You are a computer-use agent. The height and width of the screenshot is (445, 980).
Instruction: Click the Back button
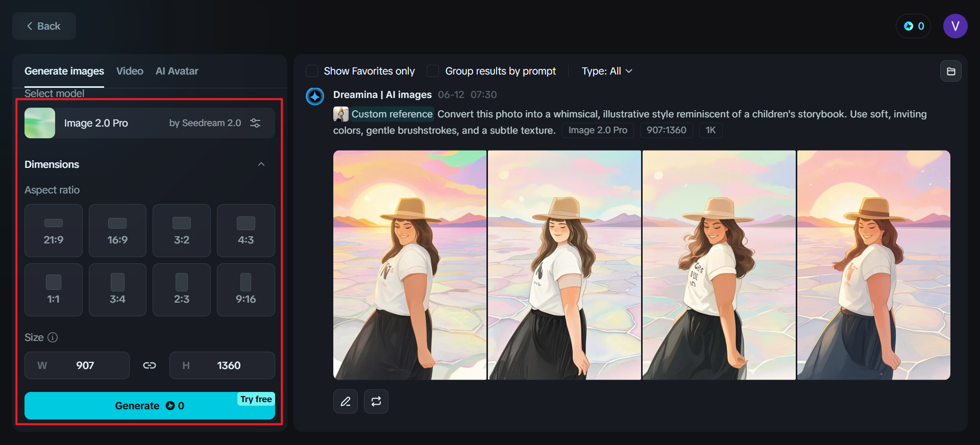(x=44, y=26)
